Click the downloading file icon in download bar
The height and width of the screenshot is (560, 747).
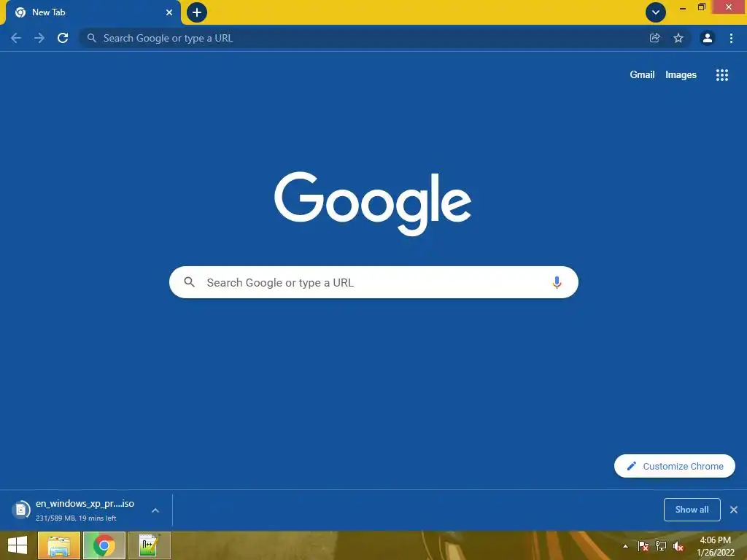pos(20,510)
